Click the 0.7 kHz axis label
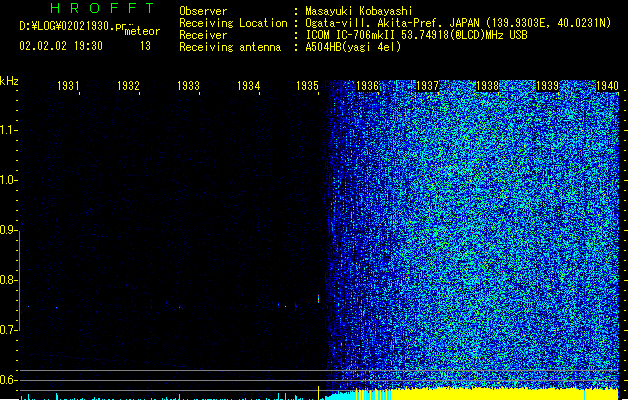This screenshot has height=400, width=629. pyautogui.click(x=8, y=330)
